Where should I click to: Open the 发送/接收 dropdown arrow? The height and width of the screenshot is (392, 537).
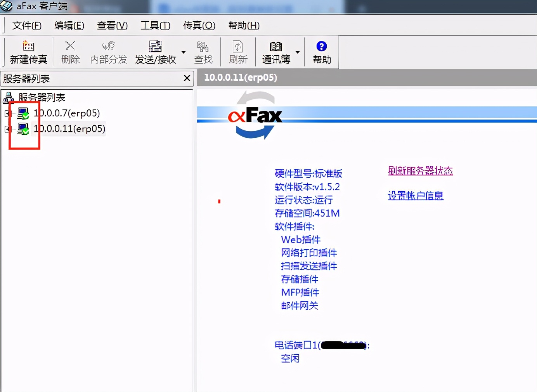184,52
